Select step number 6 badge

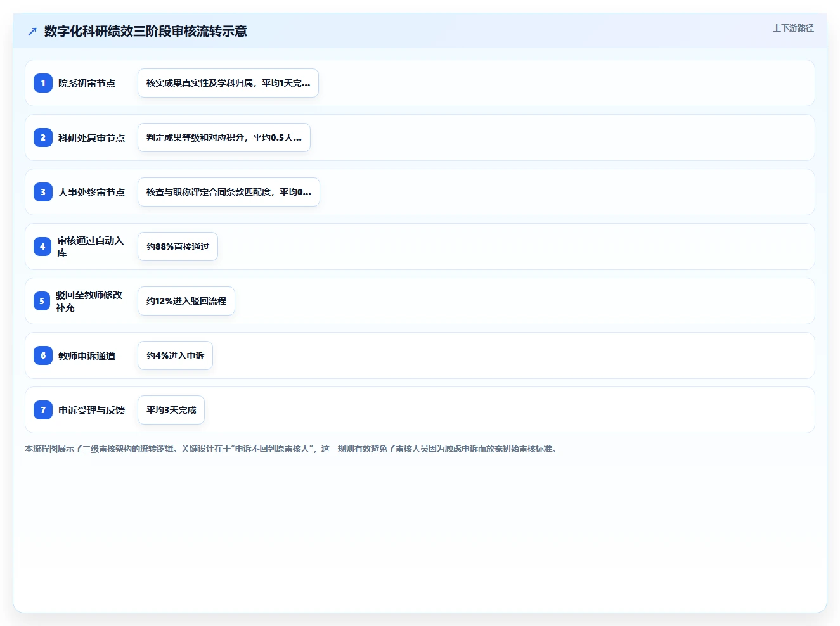point(43,355)
